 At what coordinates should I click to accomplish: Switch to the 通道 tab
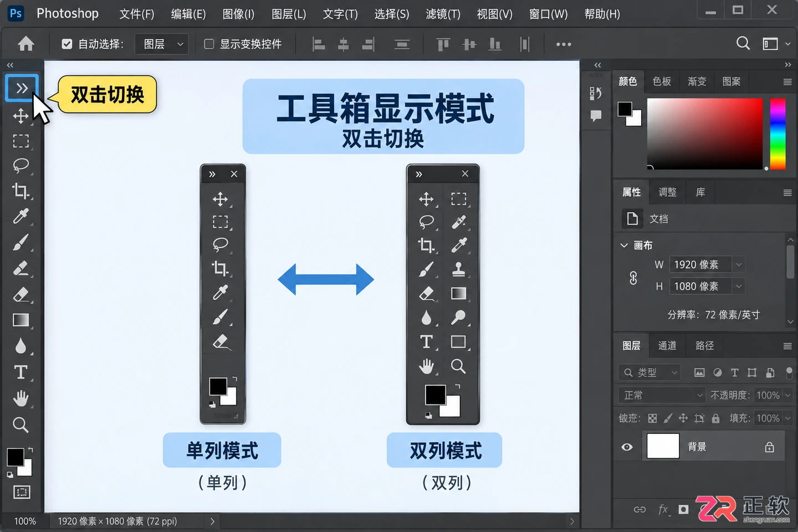667,346
